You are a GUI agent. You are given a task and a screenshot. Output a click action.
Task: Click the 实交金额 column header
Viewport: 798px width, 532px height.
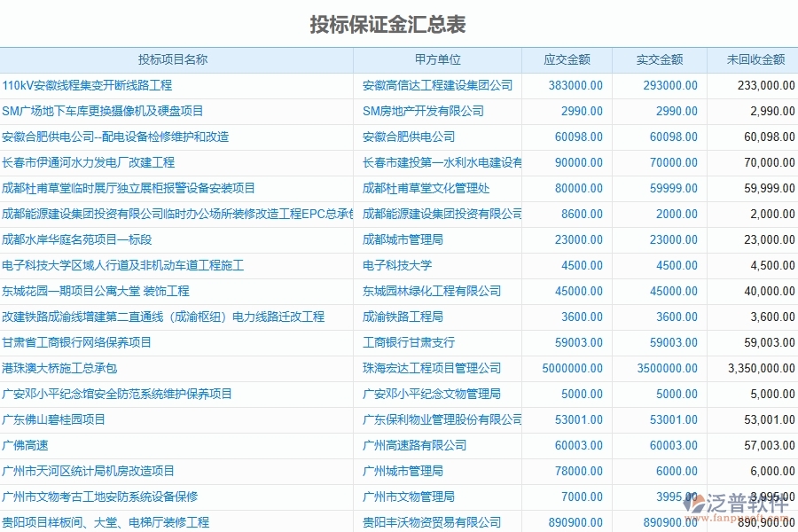pyautogui.click(x=661, y=59)
